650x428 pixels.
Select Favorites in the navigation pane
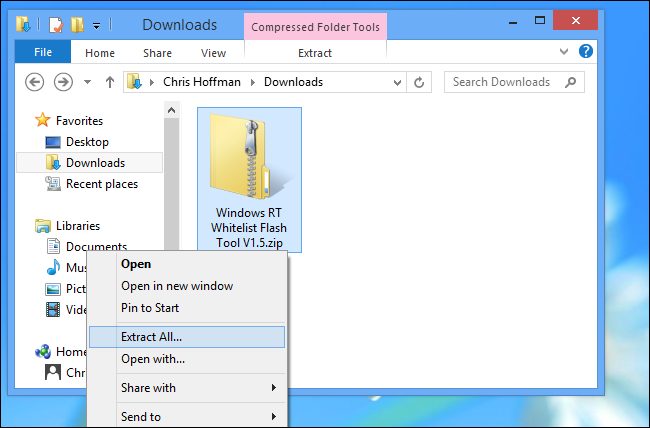pos(79,121)
